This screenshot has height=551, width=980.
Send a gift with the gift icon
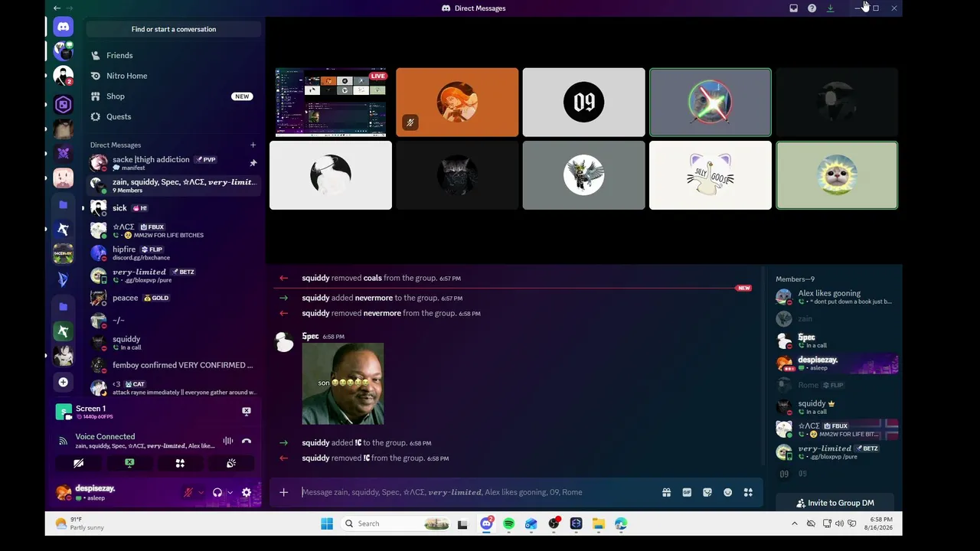667,492
